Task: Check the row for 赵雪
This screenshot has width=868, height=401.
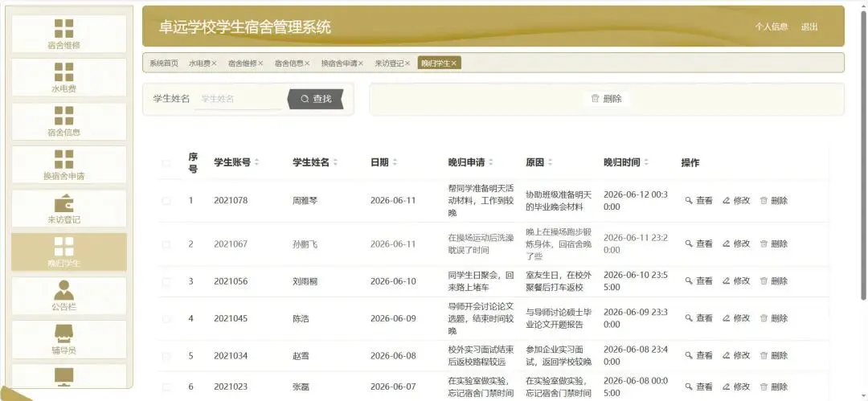Action: click(166, 355)
